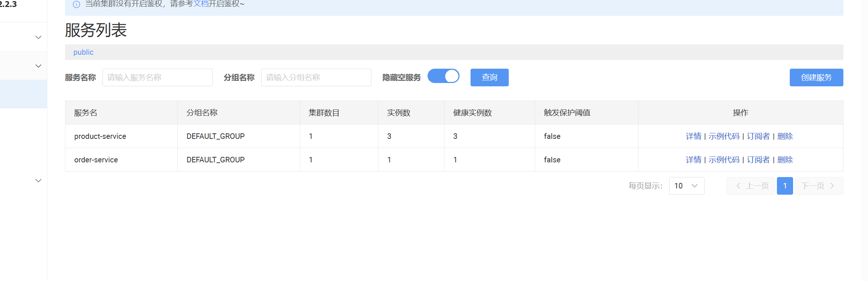This screenshot has height=281, width=868.
Task: Select the public namespace tab
Action: pos(83,52)
